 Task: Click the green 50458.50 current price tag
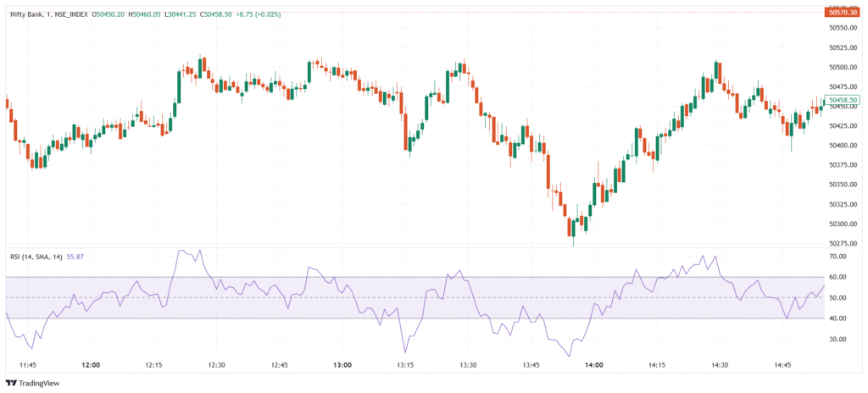[x=842, y=100]
